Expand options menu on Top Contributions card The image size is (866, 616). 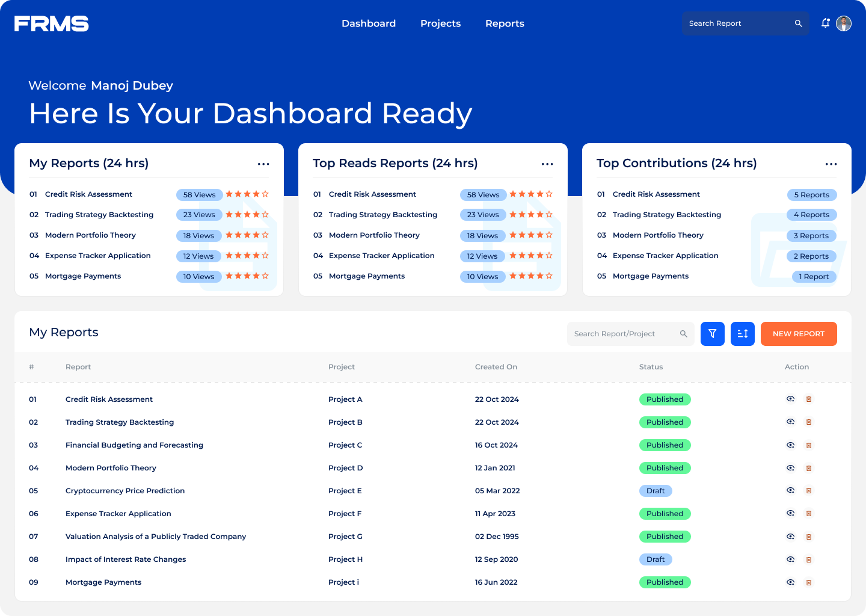(831, 164)
